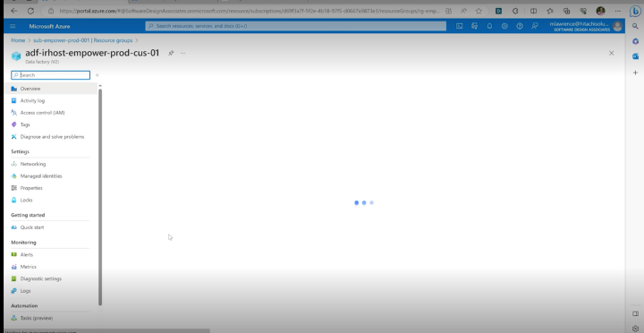Open the browser collections icon
Image resolution: width=644 pixels, height=333 pixels.
tap(567, 11)
